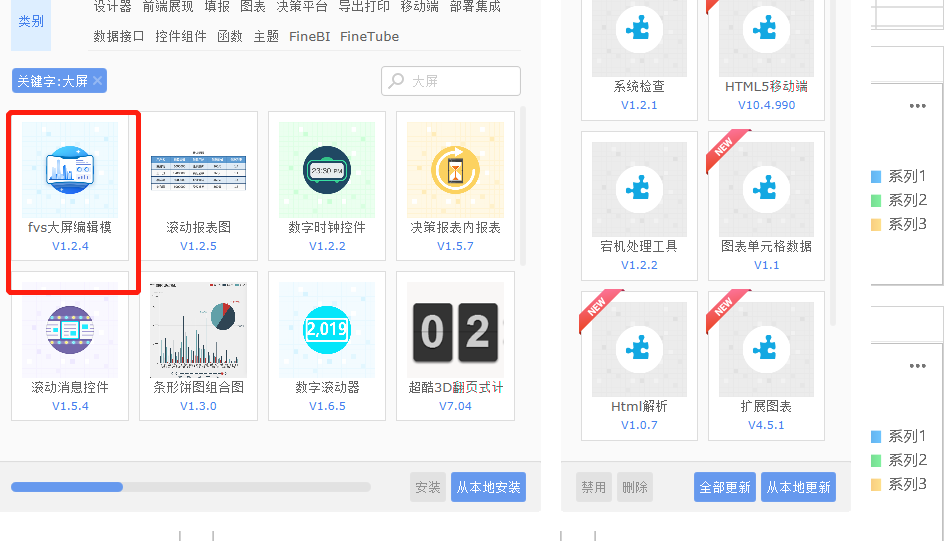This screenshot has height=541, width=948.
Task: Click the 全部更新 button
Action: tap(725, 487)
